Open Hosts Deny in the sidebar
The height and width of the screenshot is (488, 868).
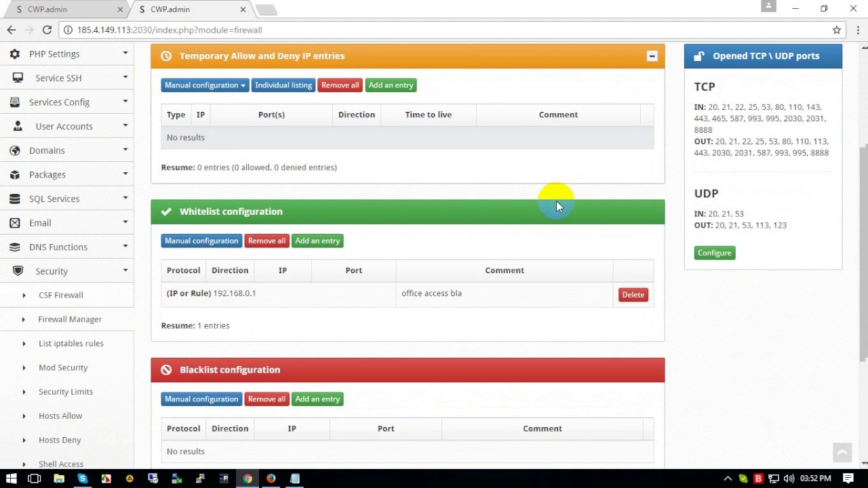[x=60, y=440]
